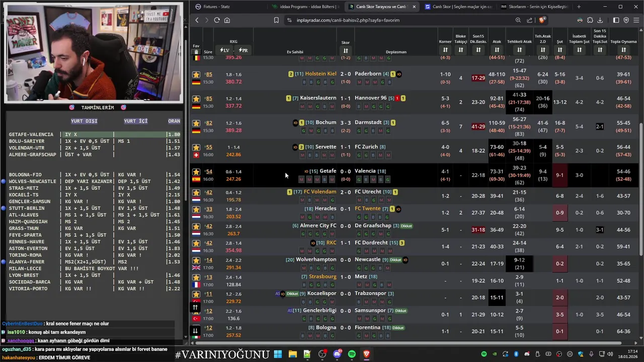644x362 pixels.
Task: Reload the inplayradar page
Action: [x=217, y=20]
